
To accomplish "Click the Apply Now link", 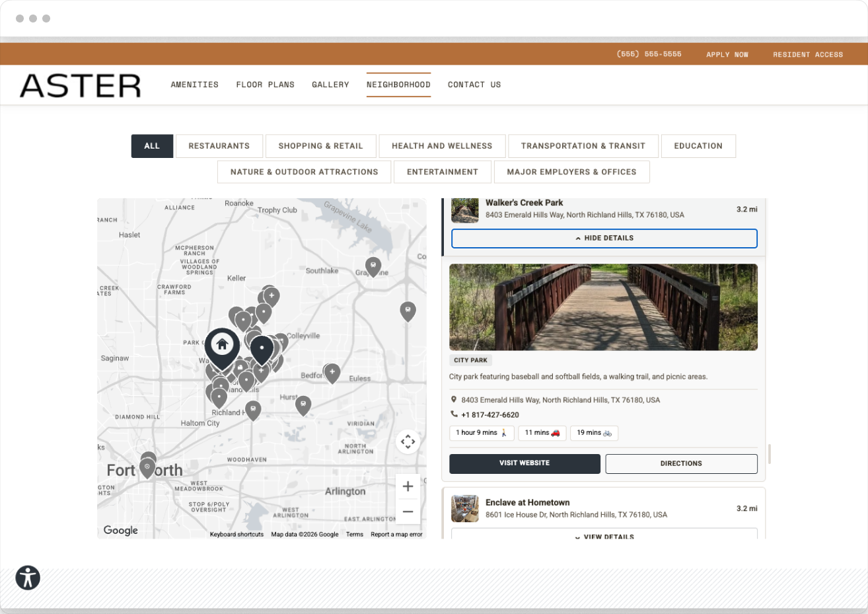I will (x=727, y=54).
